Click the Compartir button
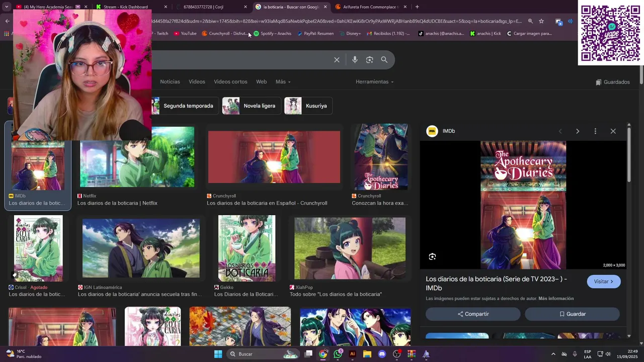The height and width of the screenshot is (362, 644). pos(473,314)
